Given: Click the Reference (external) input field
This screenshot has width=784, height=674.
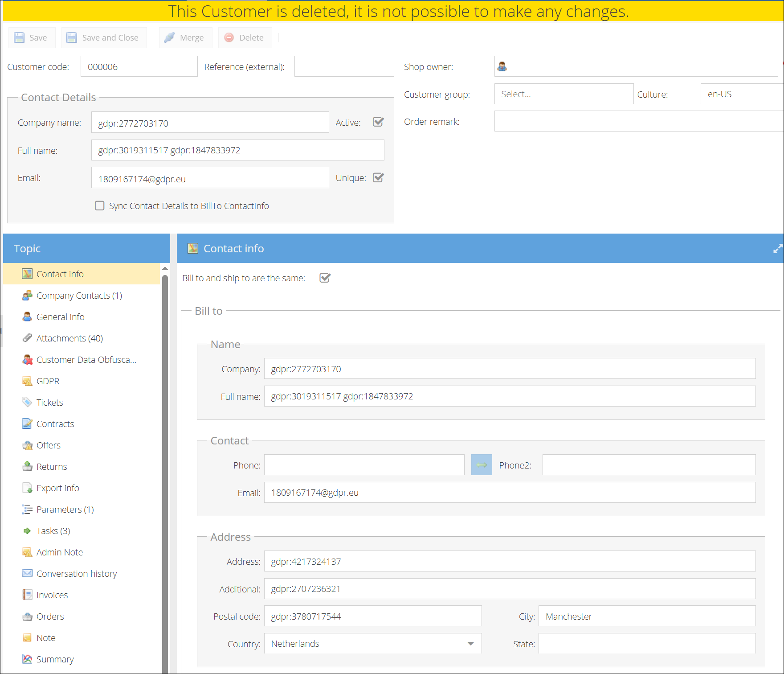Looking at the screenshot, I should click(x=344, y=66).
